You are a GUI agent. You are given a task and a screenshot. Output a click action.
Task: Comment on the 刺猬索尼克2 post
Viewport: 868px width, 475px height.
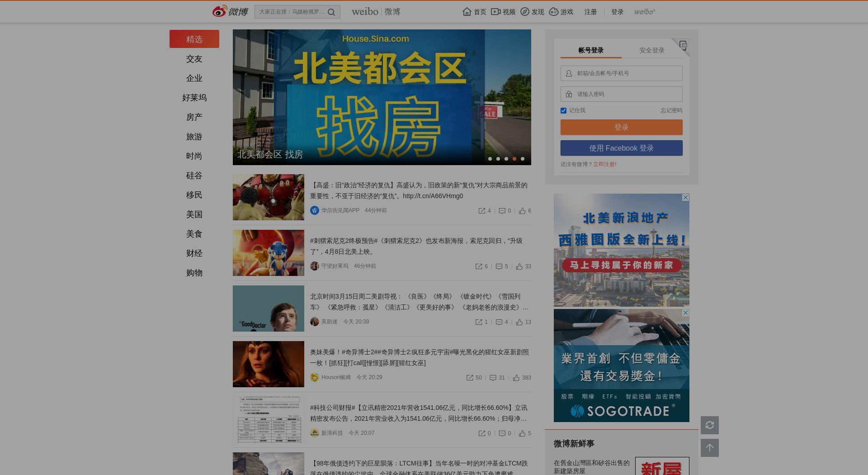(499, 266)
